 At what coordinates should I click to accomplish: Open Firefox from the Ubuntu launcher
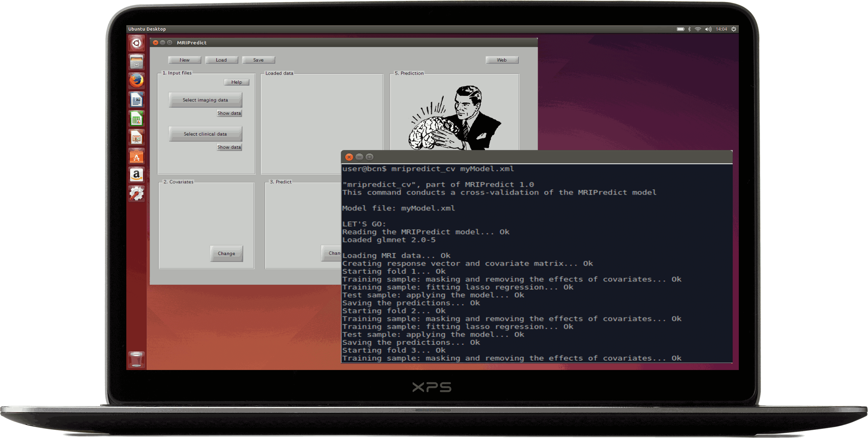tap(137, 81)
